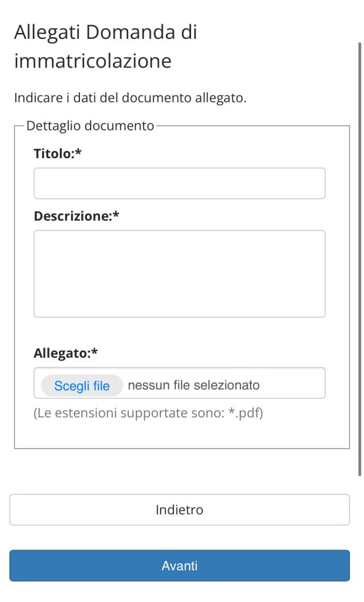Click the 'nessun file selezionato' text
This screenshot has width=364, height=602.
193,386
